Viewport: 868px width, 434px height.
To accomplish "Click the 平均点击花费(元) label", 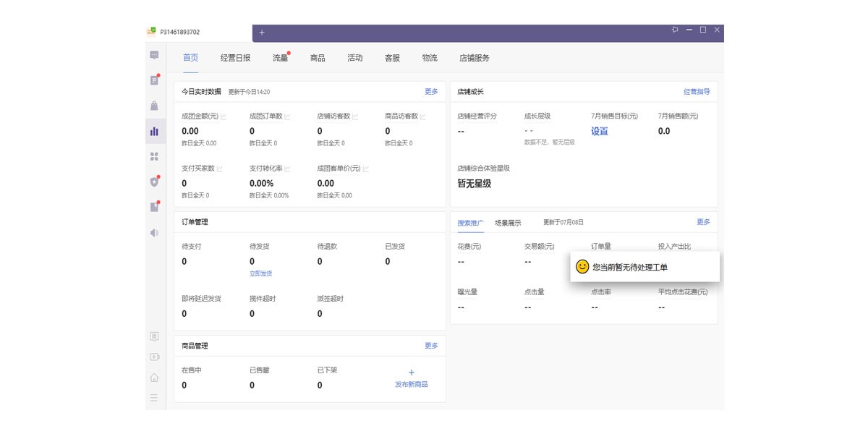I will [x=683, y=292].
